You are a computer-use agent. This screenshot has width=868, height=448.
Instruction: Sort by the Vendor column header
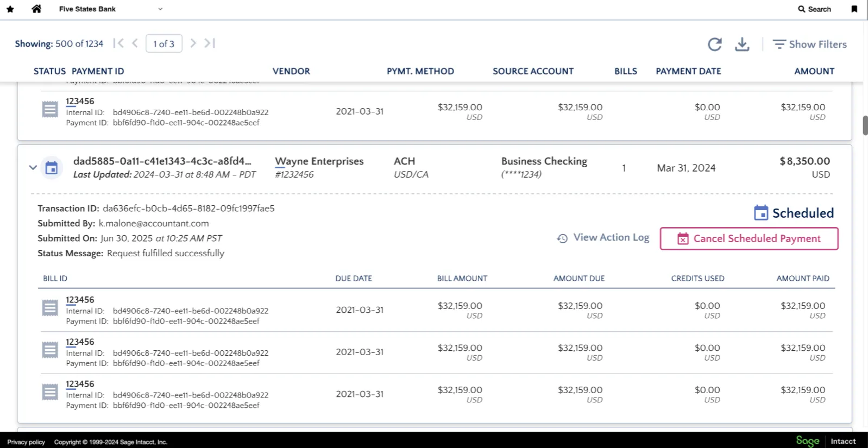[291, 71]
